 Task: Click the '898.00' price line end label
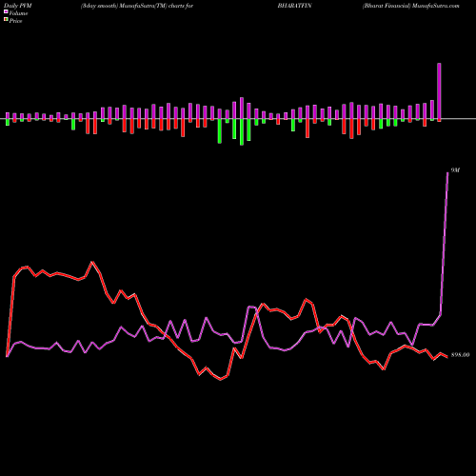tap(460, 355)
